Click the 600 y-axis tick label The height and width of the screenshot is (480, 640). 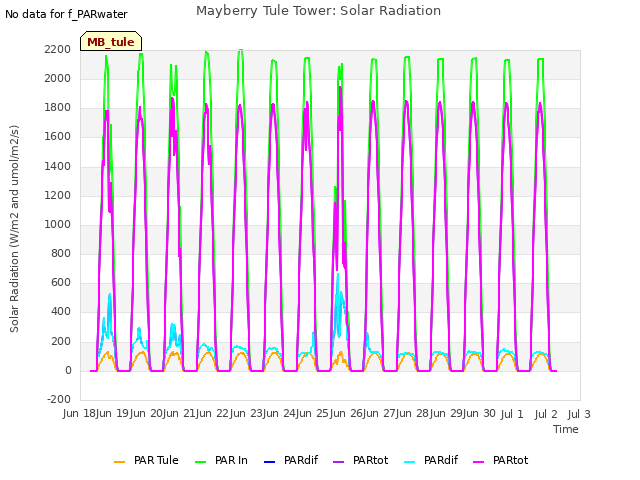(61, 282)
